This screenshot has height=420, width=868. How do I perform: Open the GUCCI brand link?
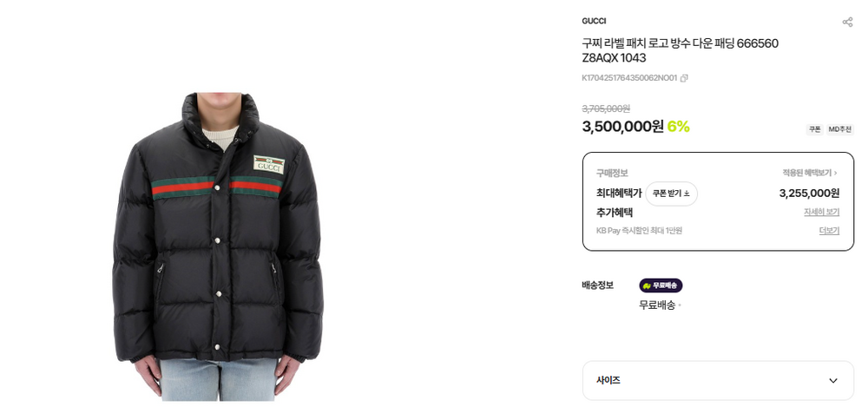594,21
